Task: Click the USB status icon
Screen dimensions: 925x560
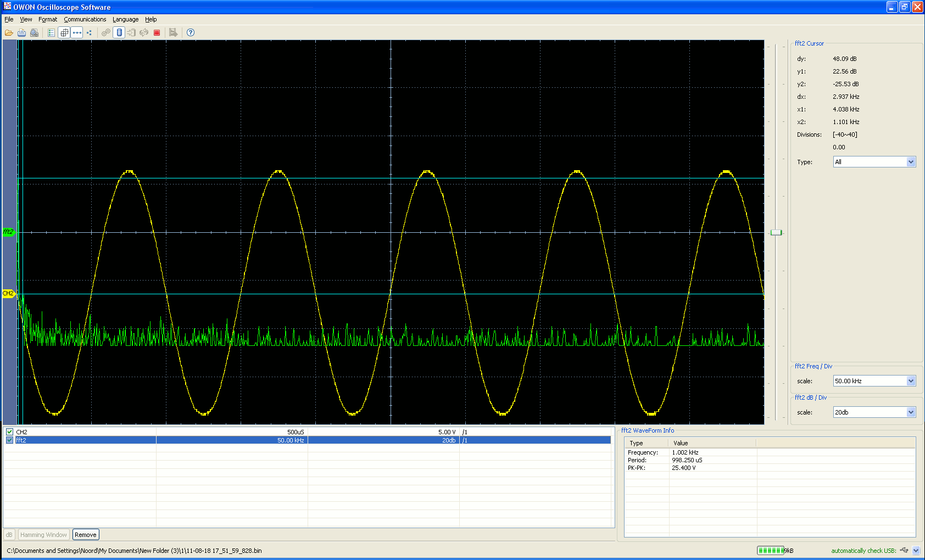Action: point(904,550)
